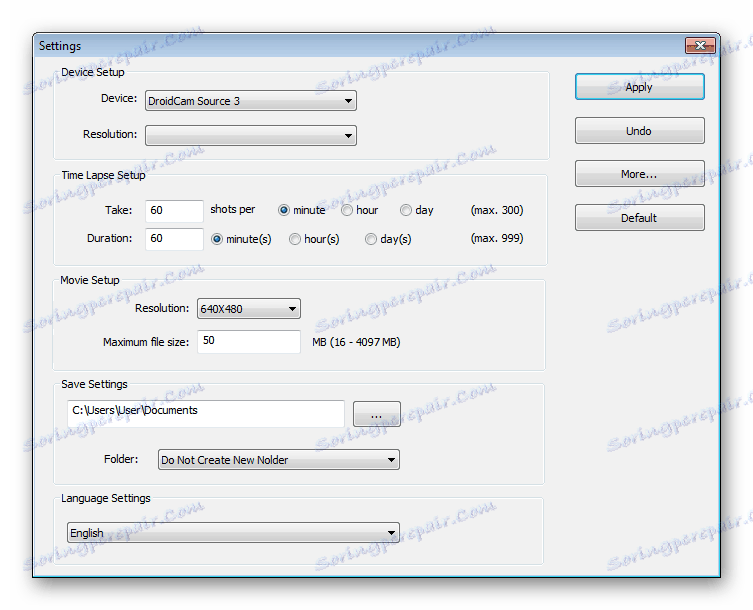Viewport: 753px width, 610px height.
Task: Click the "MB (16 - 4097 MB)" text
Action: click(x=356, y=342)
